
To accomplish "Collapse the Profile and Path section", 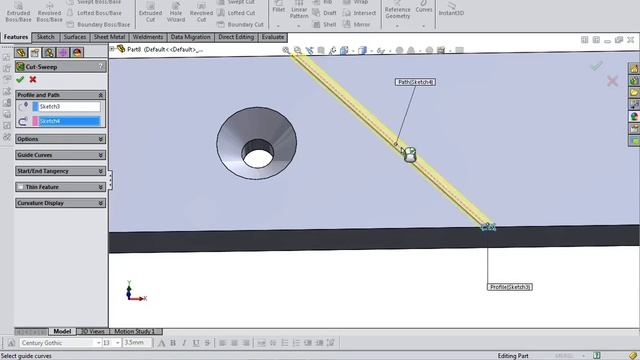I will point(100,95).
